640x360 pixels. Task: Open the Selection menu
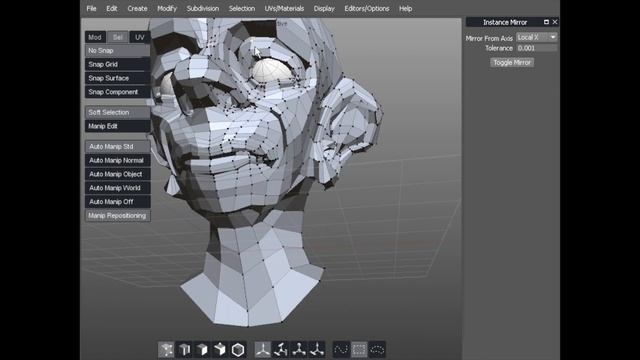[x=242, y=9]
